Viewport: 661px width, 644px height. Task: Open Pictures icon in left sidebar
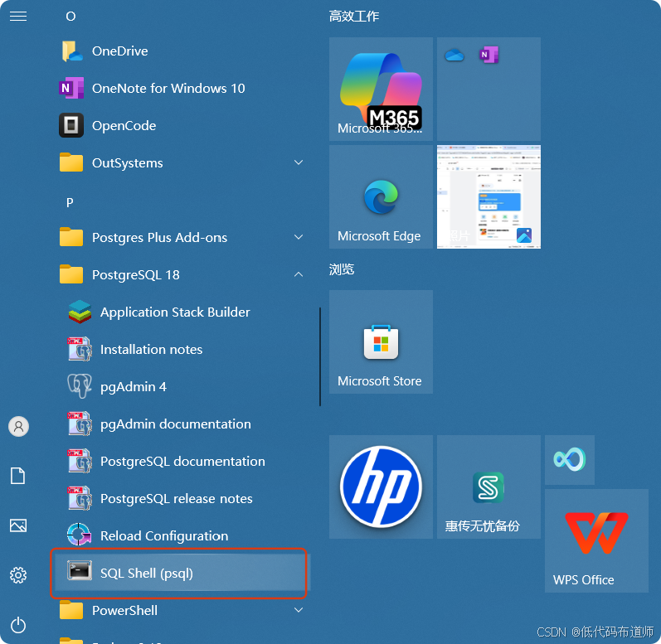18,525
